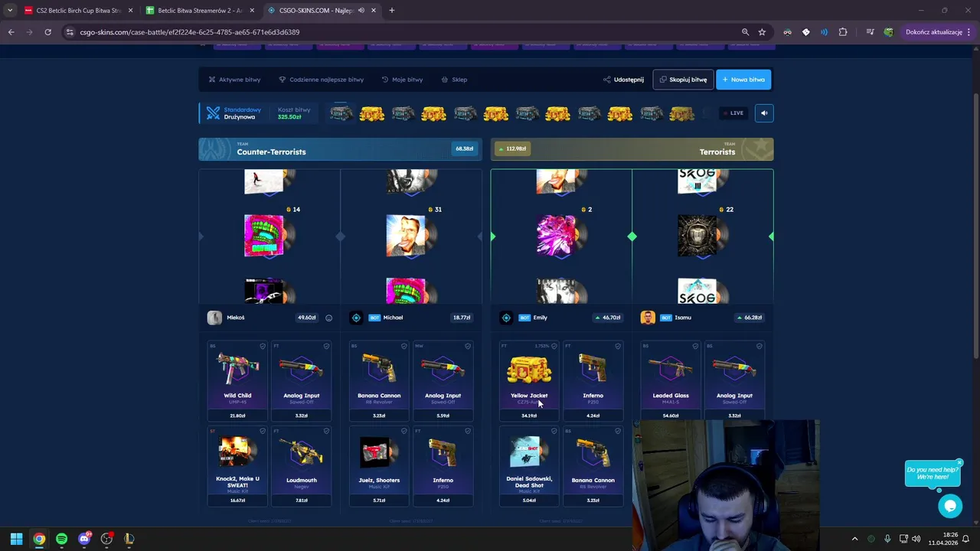Switch to Moje bitwy tab
Viewport: 980px width, 551px height.
(402, 80)
